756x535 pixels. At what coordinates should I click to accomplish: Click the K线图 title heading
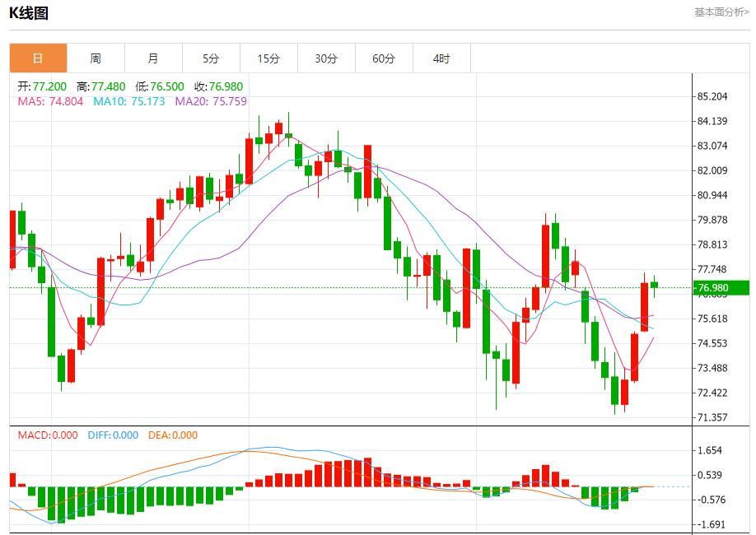tap(29, 13)
